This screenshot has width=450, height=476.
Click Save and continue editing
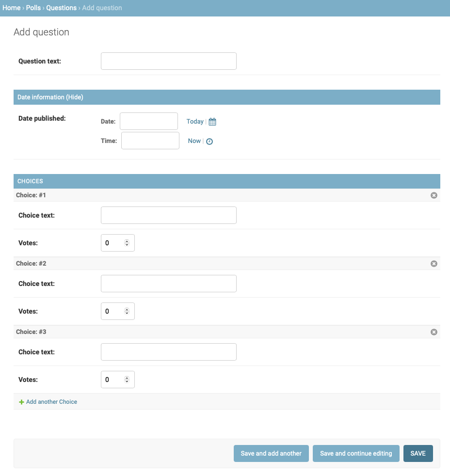(356, 453)
